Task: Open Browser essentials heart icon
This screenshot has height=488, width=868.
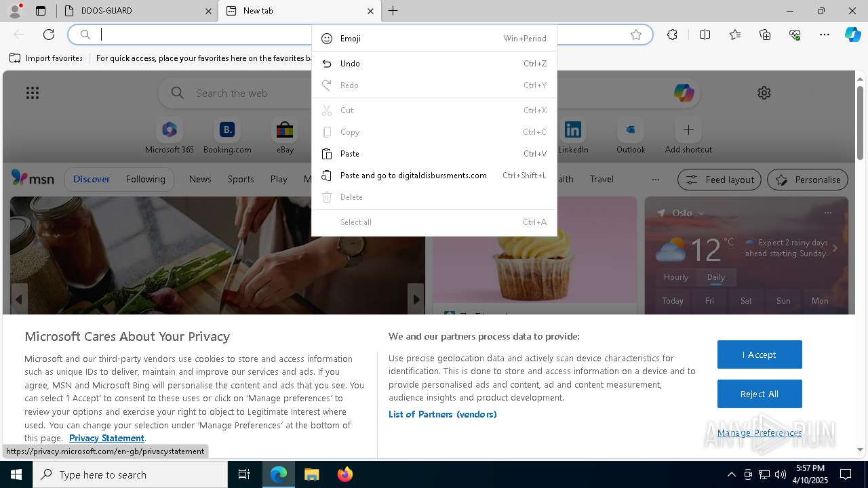Action: coord(795,35)
